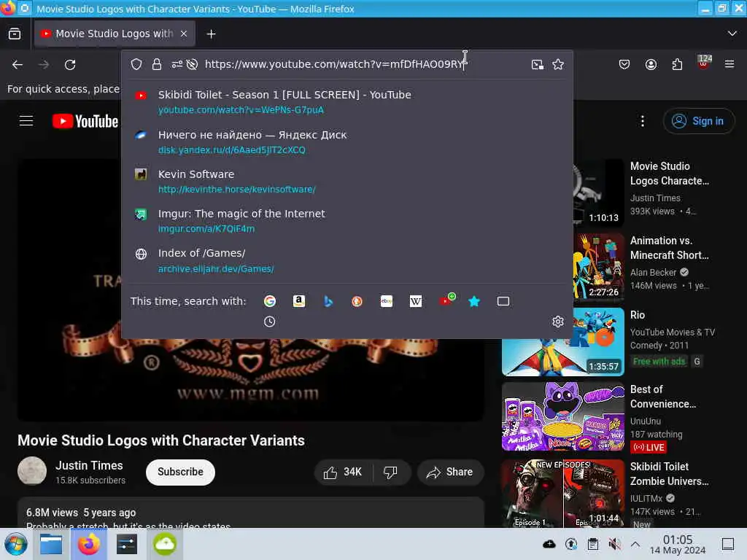Viewport: 747px width, 560px height.
Task: Search this time with Wikipedia
Action: pos(415,301)
